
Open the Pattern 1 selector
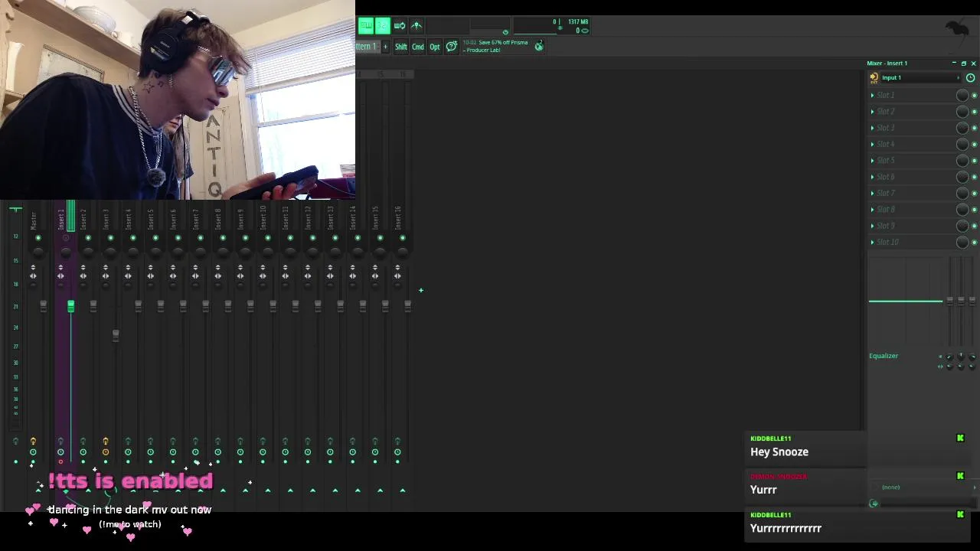coord(367,47)
